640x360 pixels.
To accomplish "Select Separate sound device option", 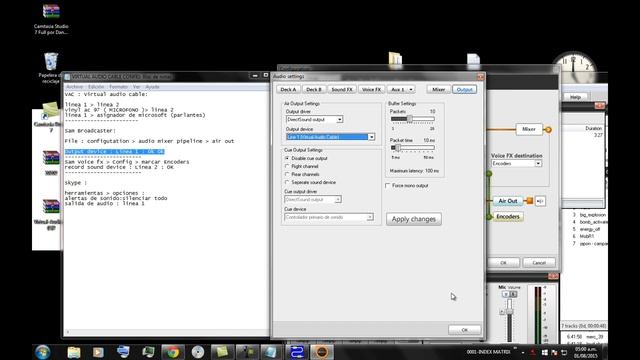I will (x=287, y=182).
